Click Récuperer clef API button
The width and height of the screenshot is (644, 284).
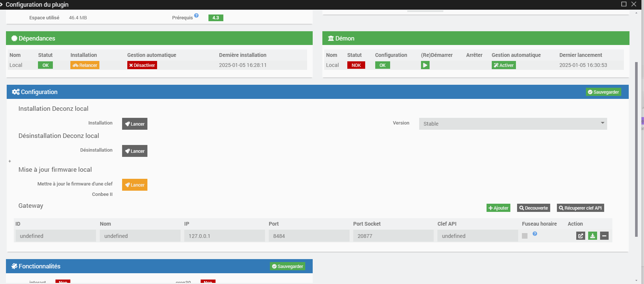[580, 208]
